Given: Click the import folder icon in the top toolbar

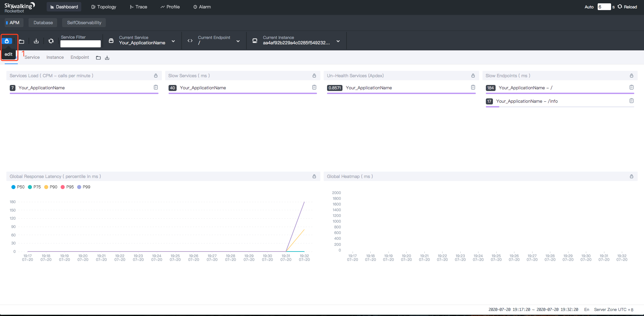Looking at the screenshot, I should (21, 41).
